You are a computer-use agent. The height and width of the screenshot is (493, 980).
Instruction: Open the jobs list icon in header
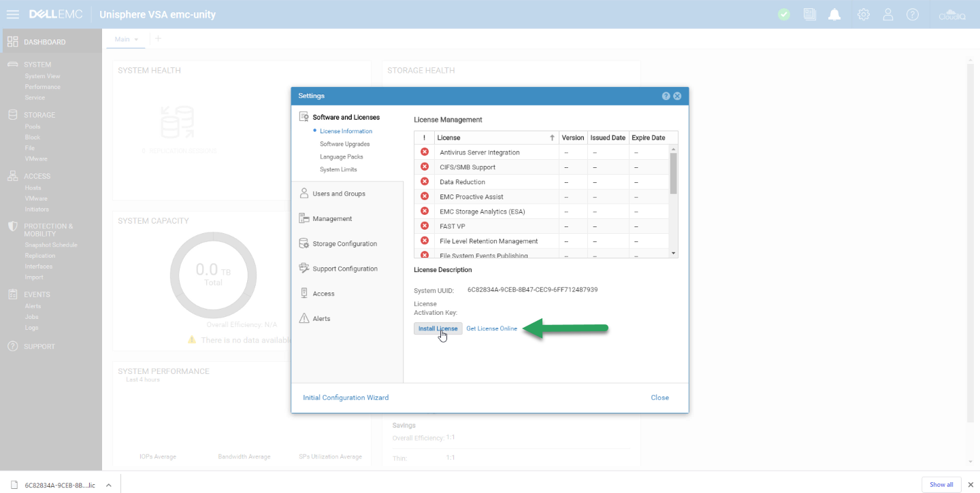click(x=809, y=14)
